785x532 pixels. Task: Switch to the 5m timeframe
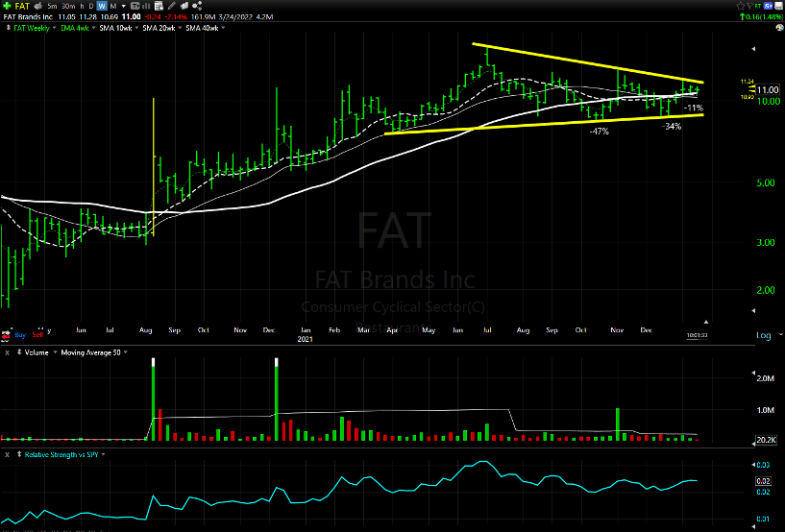[52, 6]
